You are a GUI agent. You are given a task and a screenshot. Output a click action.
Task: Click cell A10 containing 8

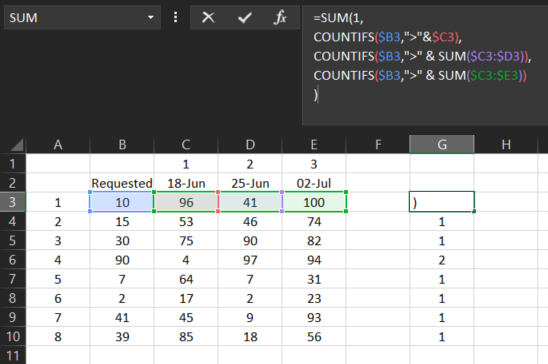pos(58,336)
